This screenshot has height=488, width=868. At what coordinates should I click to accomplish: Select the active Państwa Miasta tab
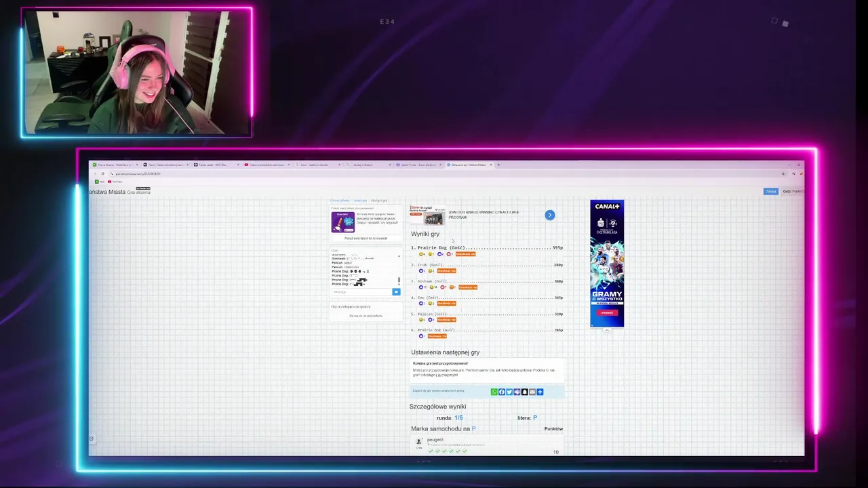point(469,165)
